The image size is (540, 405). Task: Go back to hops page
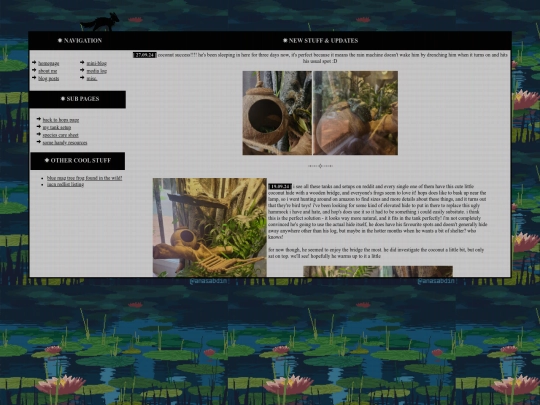[x=61, y=120]
